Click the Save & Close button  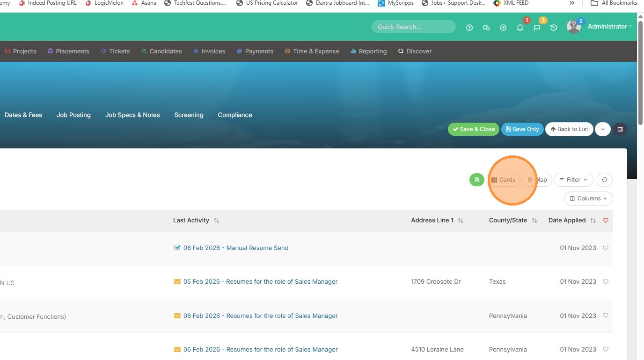(474, 129)
